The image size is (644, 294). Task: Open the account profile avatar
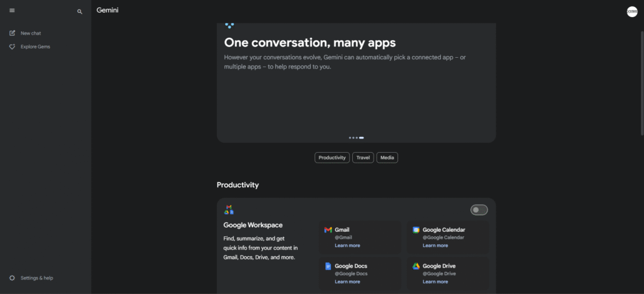[x=632, y=12]
